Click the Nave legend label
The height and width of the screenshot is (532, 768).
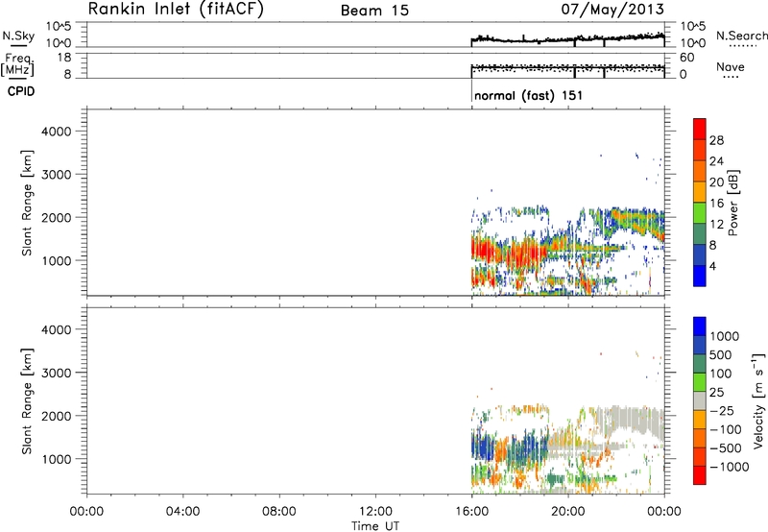(731, 66)
